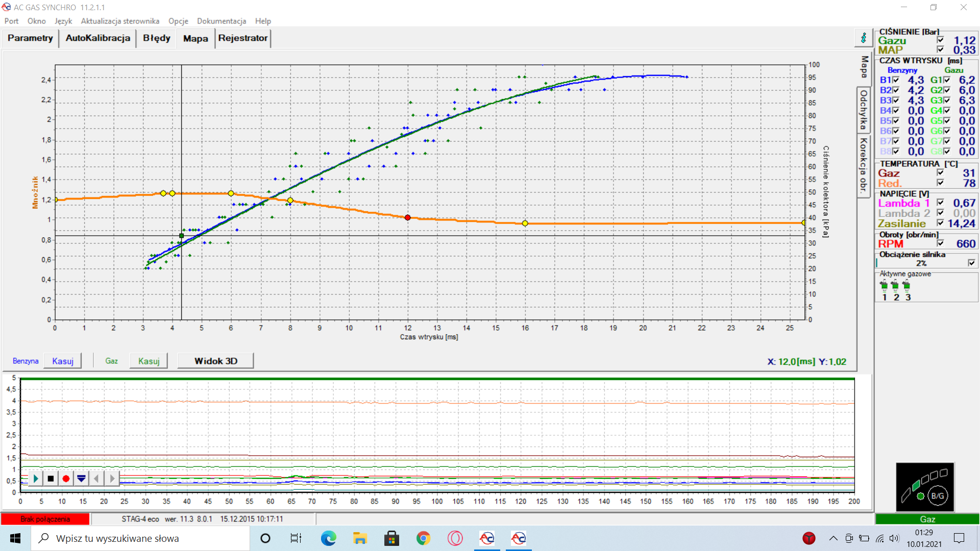Switch to the Parametry tab
980x551 pixels.
click(30, 38)
